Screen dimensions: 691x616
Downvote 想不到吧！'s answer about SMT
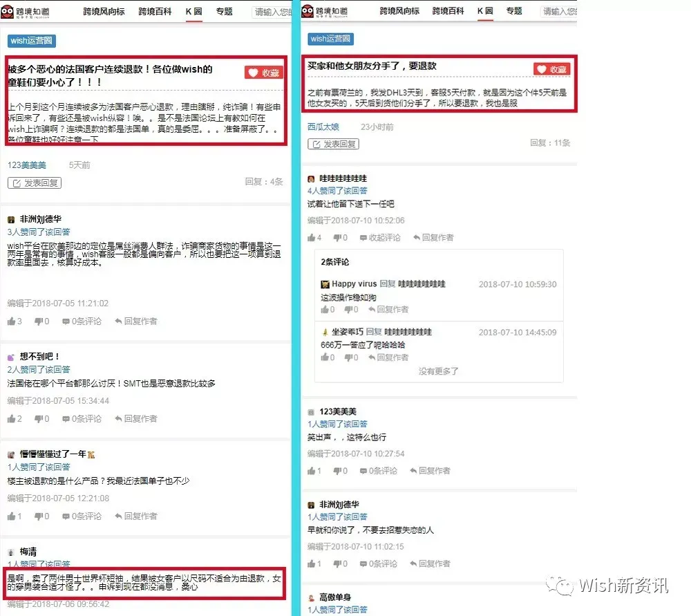pos(42,418)
